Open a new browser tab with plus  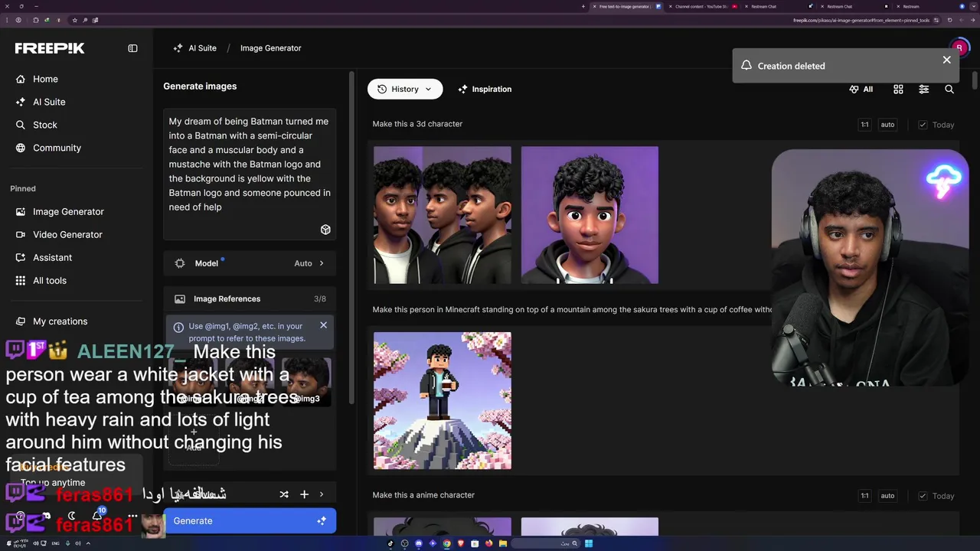[x=583, y=6]
